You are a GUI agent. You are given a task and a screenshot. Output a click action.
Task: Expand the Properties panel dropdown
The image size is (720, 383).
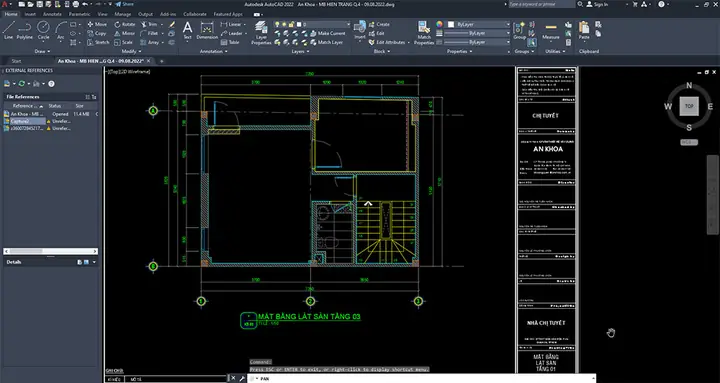pos(460,51)
